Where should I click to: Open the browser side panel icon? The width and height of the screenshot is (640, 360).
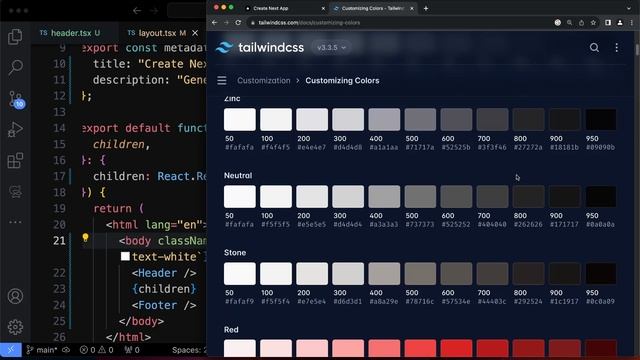tap(608, 23)
